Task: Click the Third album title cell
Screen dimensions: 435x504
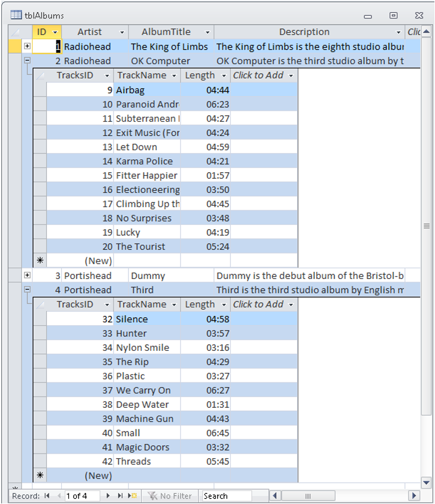Action: (x=171, y=290)
